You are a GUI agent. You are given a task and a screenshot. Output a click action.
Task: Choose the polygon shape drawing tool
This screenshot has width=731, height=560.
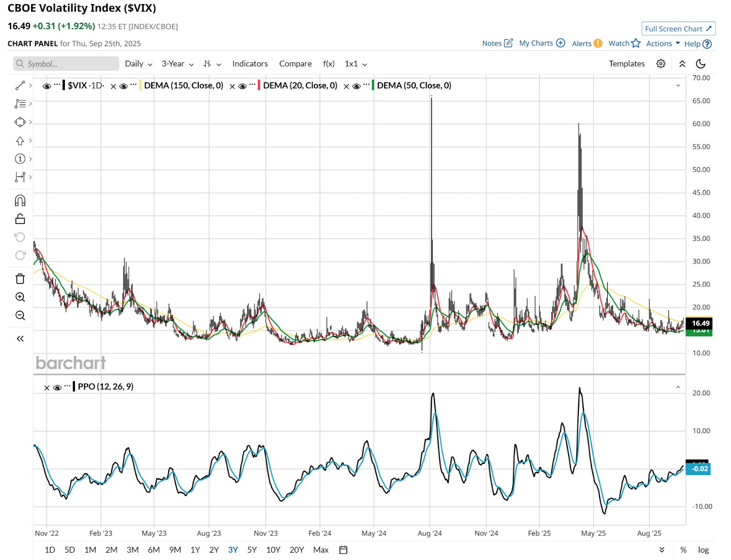20,122
